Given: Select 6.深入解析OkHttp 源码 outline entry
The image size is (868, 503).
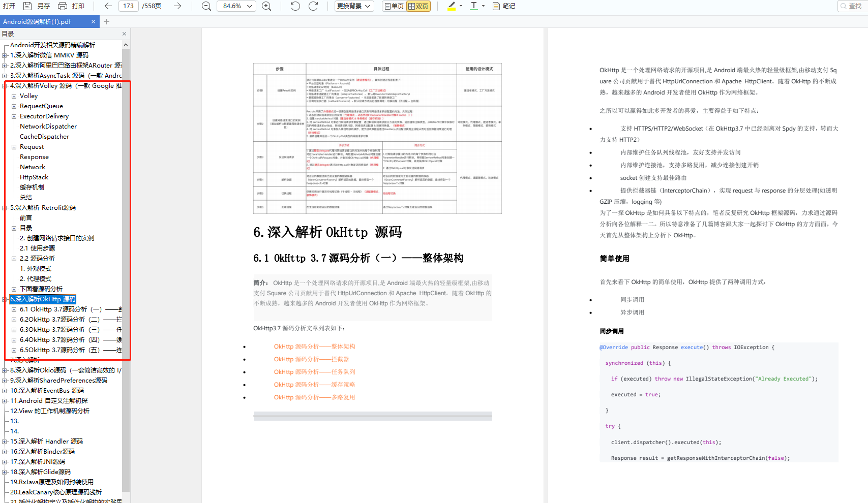Looking at the screenshot, I should 43,299.
